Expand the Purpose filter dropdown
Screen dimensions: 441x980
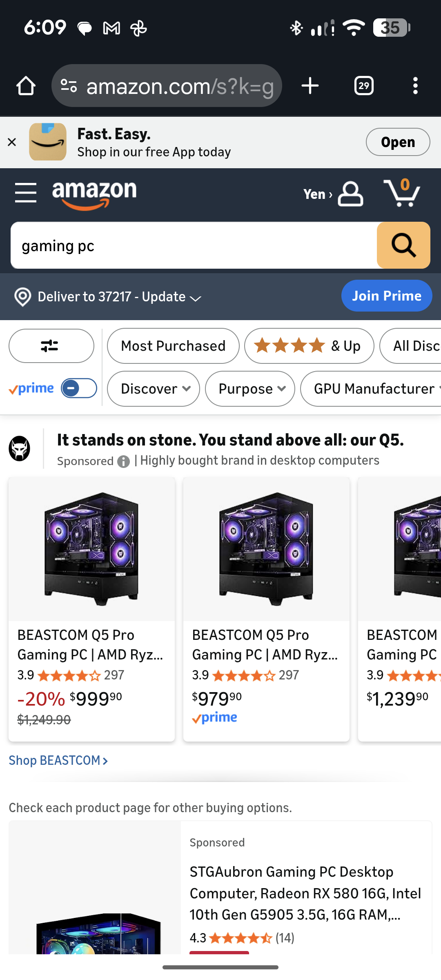[250, 389]
